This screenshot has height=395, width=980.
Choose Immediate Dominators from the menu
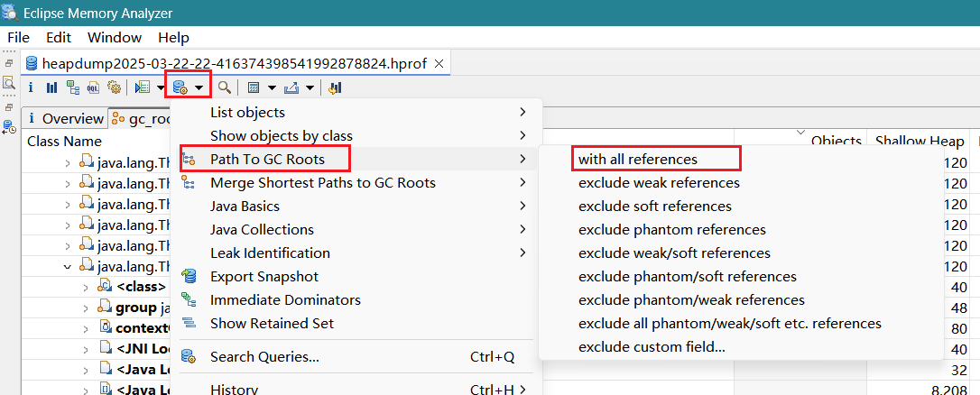click(356, 300)
